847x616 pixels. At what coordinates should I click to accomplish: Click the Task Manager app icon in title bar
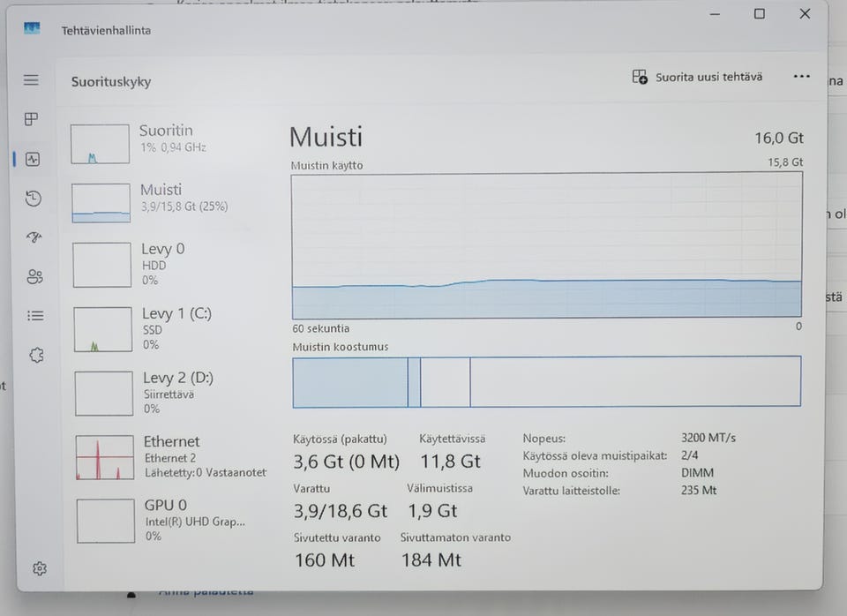click(32, 28)
